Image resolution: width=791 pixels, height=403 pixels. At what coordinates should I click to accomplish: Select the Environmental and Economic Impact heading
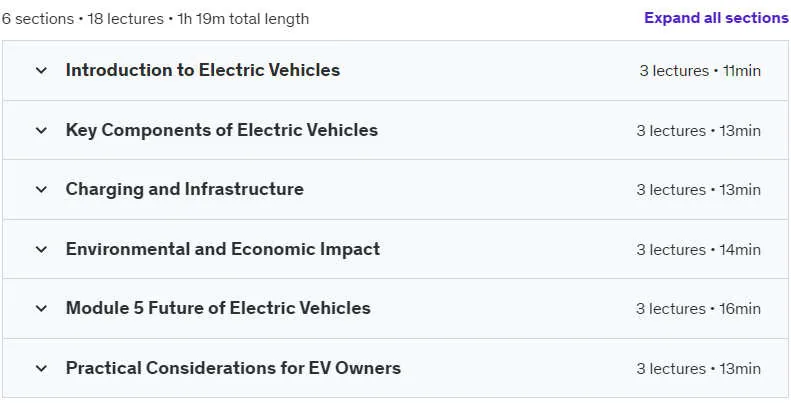pyautogui.click(x=222, y=249)
